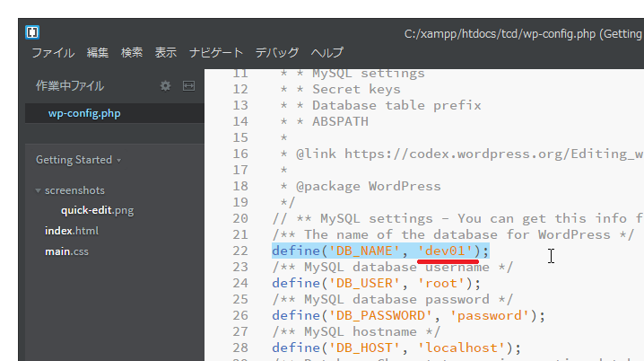This screenshot has width=644, height=361.
Task: Open the デバッグ menu
Action: [277, 53]
